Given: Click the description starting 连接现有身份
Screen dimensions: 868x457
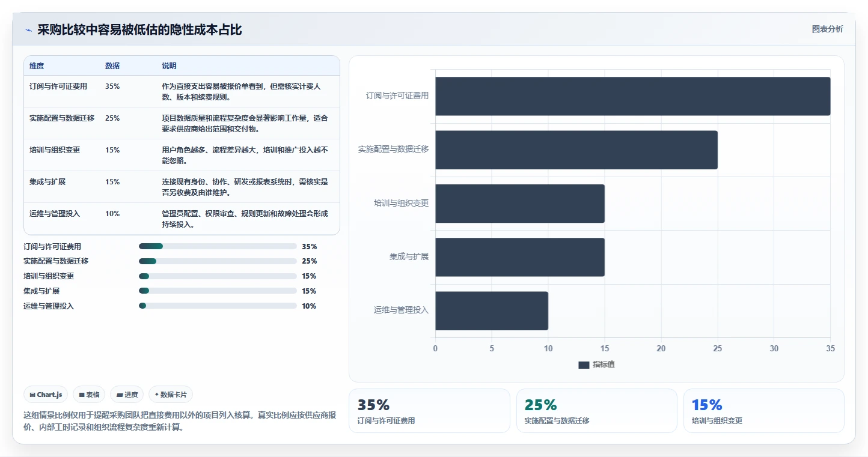Looking at the screenshot, I should click(x=245, y=187).
